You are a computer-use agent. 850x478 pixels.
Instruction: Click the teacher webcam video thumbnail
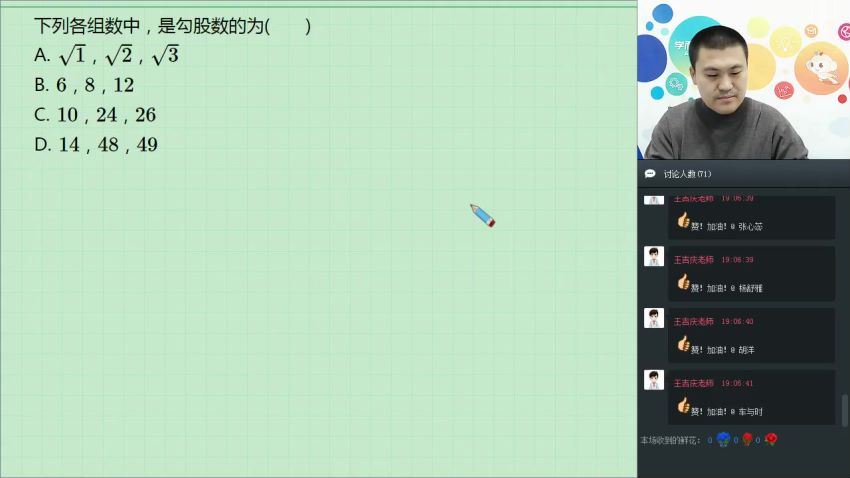point(744,80)
